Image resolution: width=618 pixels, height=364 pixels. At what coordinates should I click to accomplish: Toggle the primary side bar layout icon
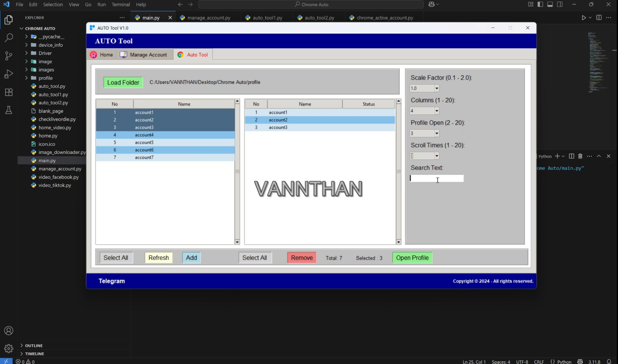tap(540, 4)
